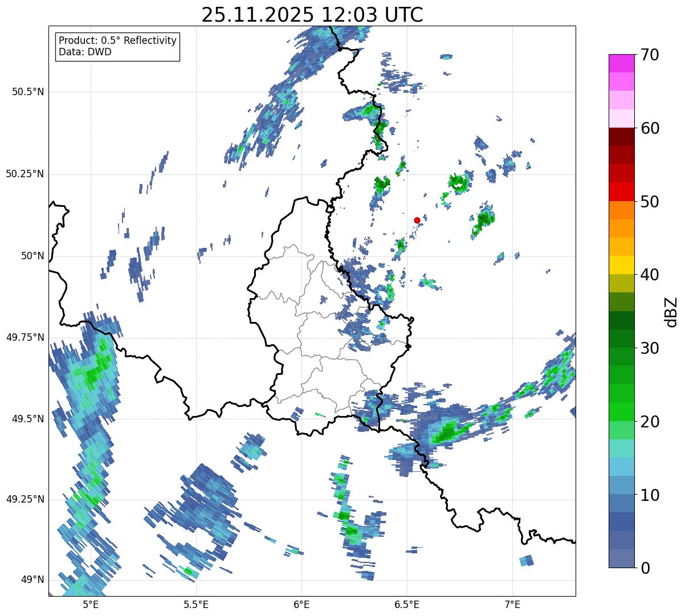This screenshot has width=685, height=616.
Task: Click the colorbar 20 tick label
Action: (x=650, y=422)
